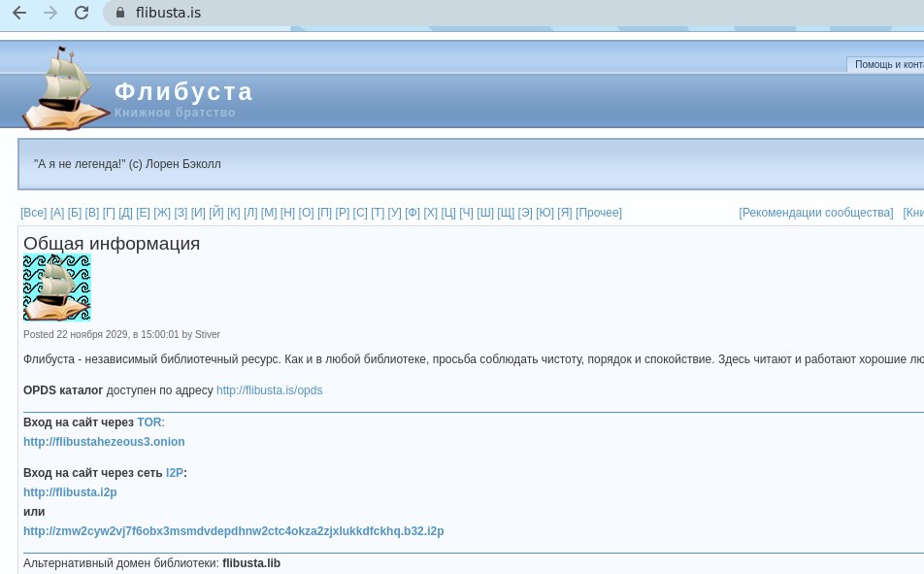The image size is (924, 574).
Task: Open the flibustahezeous3.onion address
Action: tap(104, 442)
